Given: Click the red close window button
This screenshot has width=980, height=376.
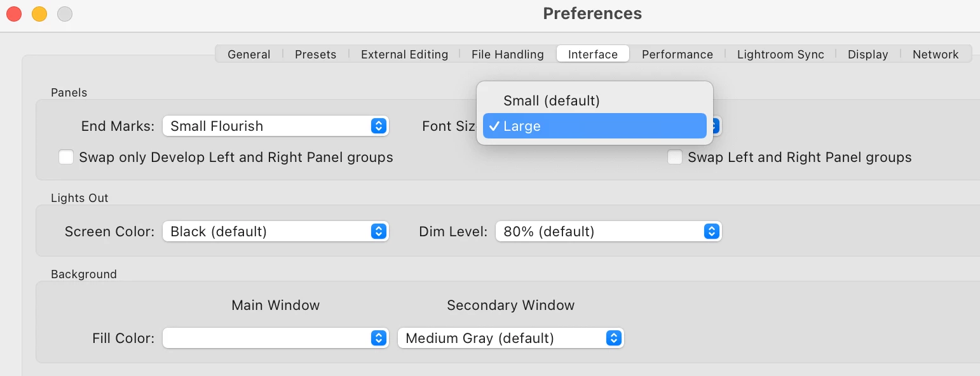Looking at the screenshot, I should pos(14,14).
